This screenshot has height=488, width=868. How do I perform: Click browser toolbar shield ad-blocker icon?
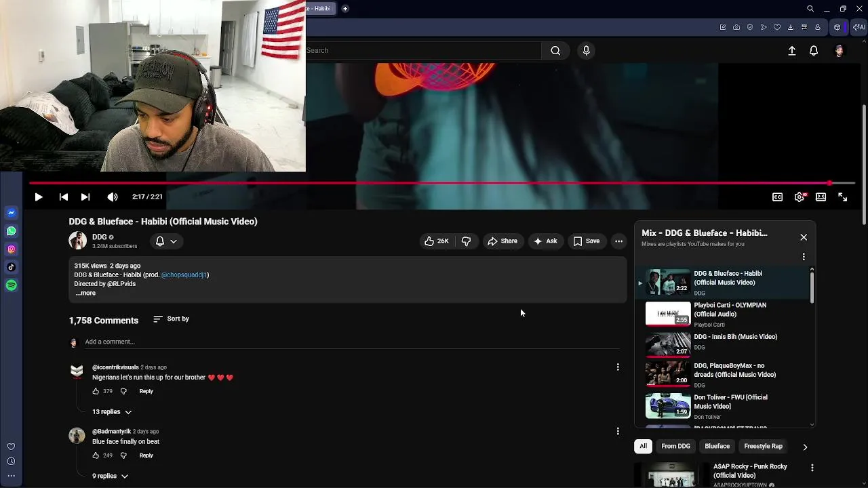[x=750, y=27]
